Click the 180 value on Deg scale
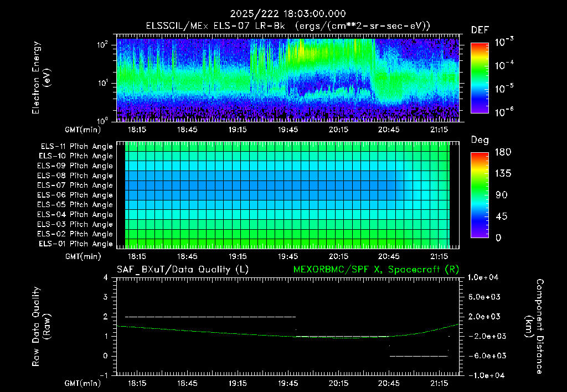 (503, 152)
